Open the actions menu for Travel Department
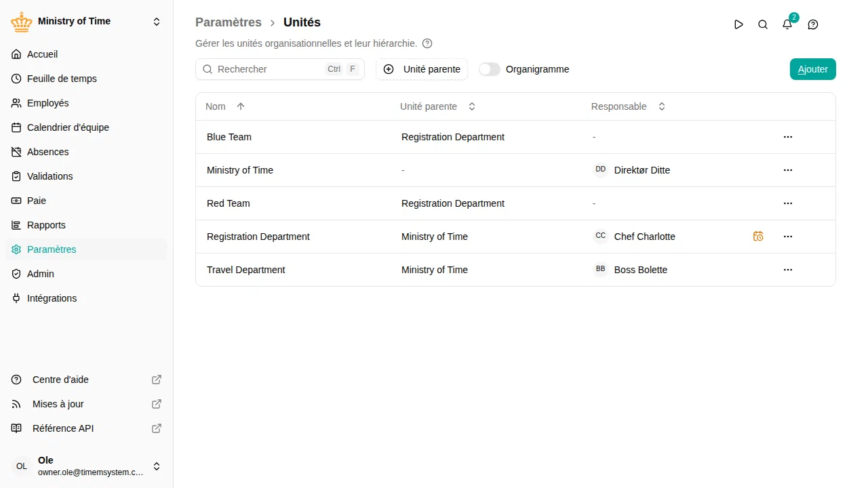This screenshot has width=868, height=488. [x=788, y=270]
